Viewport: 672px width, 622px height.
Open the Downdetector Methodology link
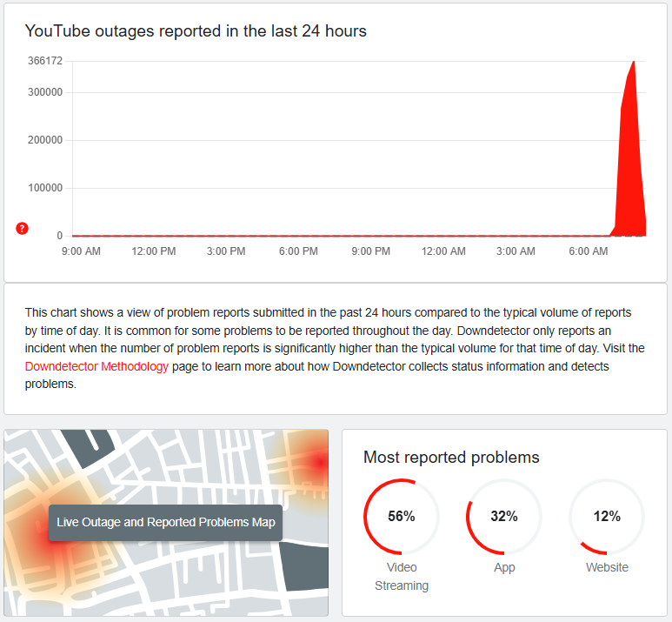[96, 366]
